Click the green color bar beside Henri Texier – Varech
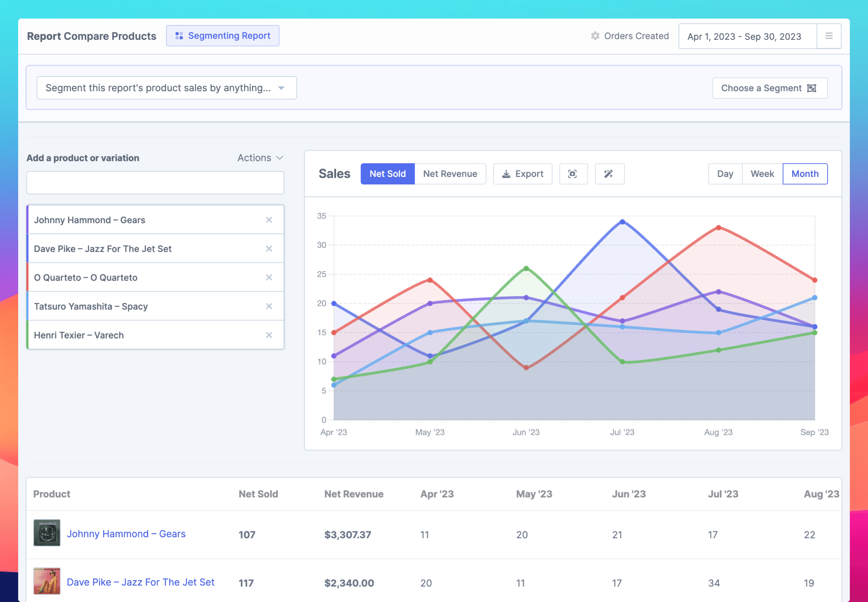Image resolution: width=868 pixels, height=602 pixels. [27, 335]
